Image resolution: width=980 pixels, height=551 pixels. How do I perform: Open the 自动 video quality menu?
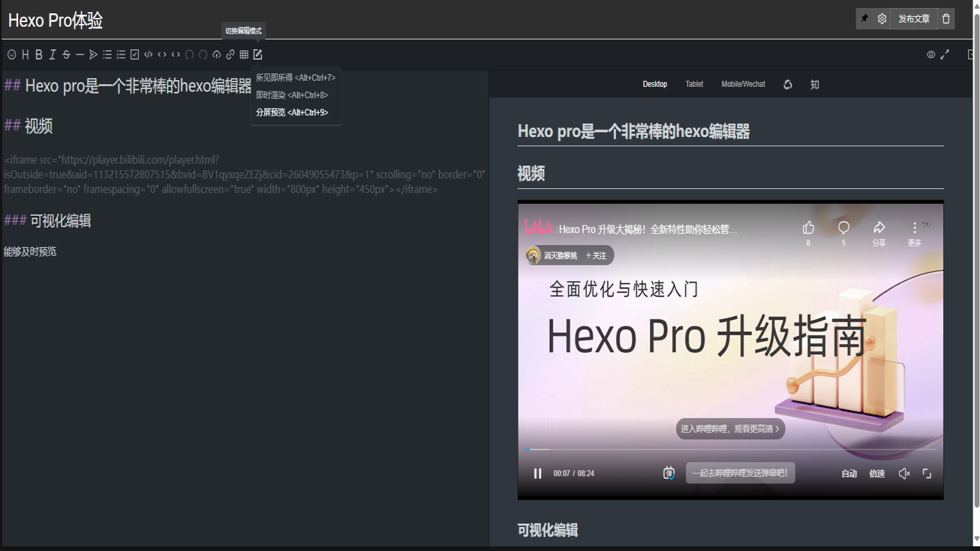pyautogui.click(x=849, y=474)
